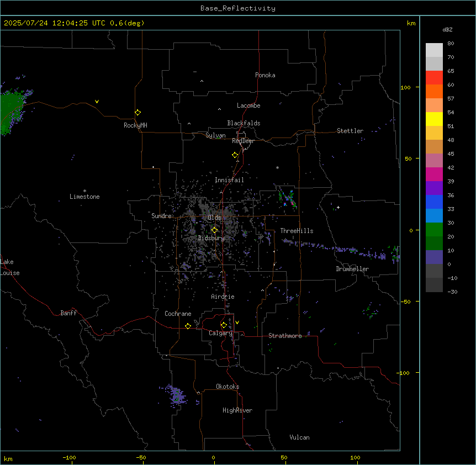Click the Strathmore label
476x465 pixels.
tap(285, 336)
